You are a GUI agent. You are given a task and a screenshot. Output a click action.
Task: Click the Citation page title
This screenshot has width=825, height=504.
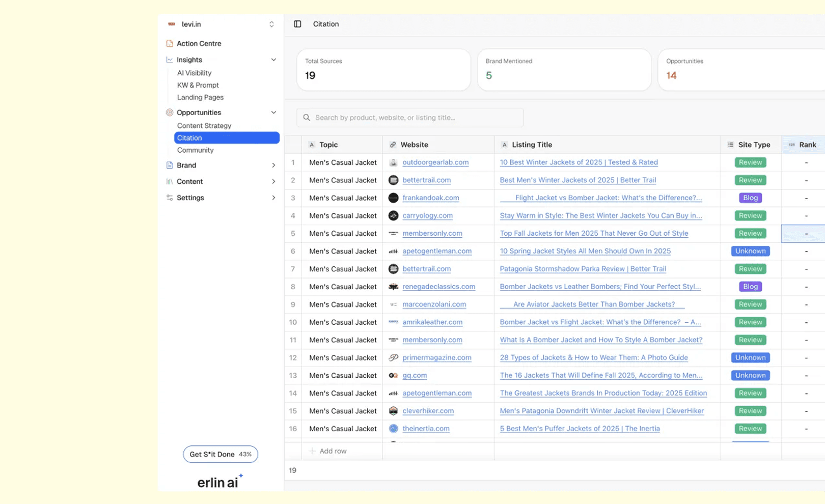(x=326, y=24)
